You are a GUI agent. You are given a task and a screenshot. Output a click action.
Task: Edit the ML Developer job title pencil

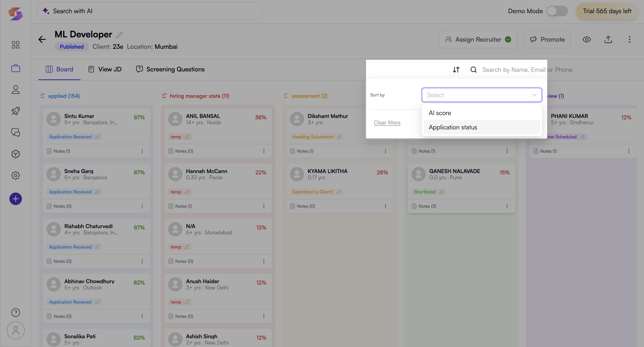[x=119, y=35]
